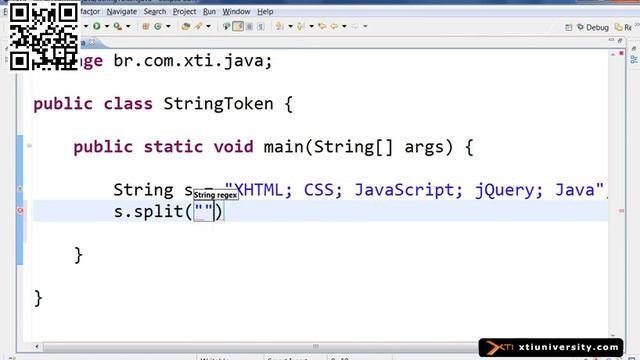Maximize the editor area
Image resolution: width=640 pixels, height=360 pixels.
coord(620,40)
